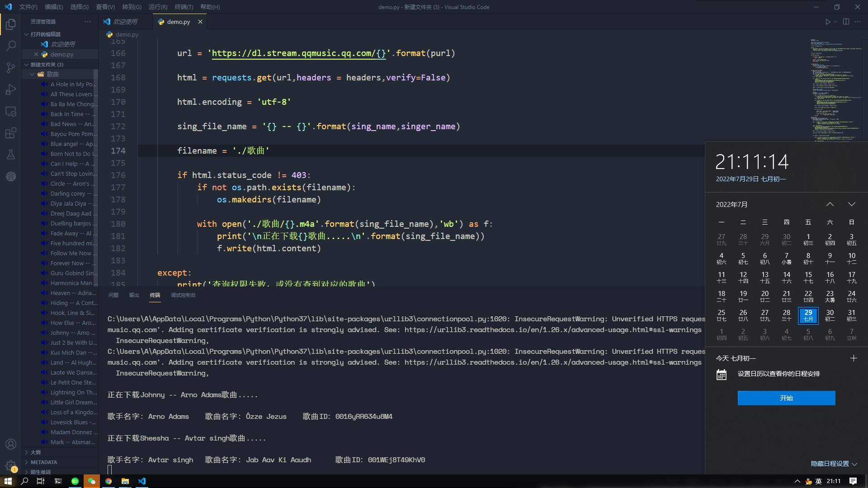The image size is (868, 488).
Task: Open the Testing flask icon
Action: (x=11, y=155)
